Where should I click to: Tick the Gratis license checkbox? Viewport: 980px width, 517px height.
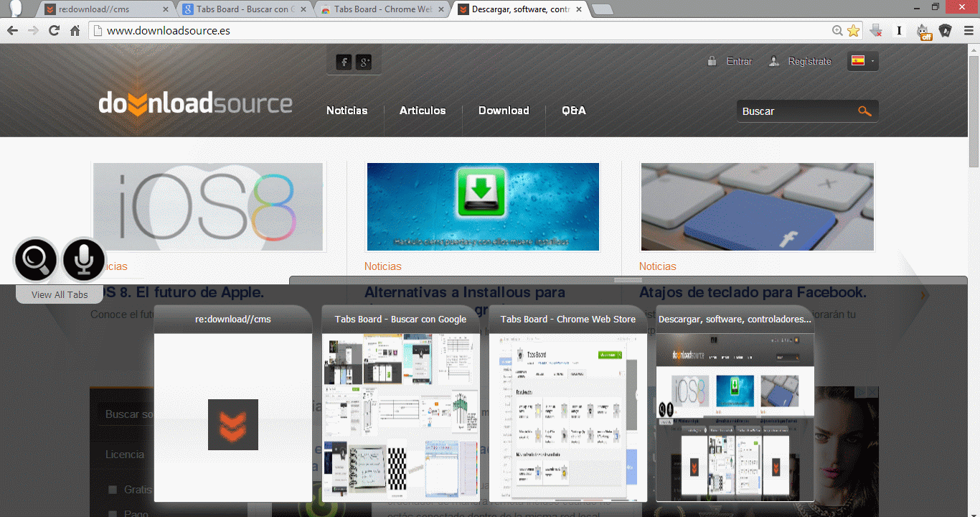pos(113,490)
